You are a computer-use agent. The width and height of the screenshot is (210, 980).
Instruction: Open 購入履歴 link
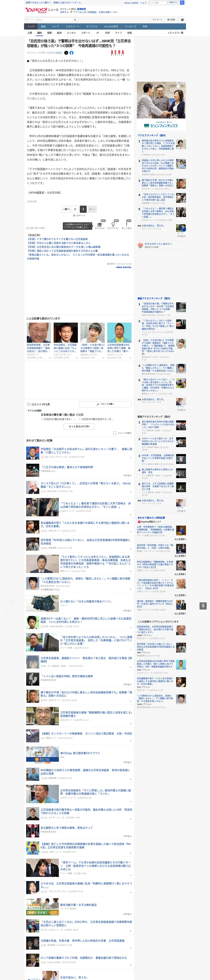click(171, 20)
